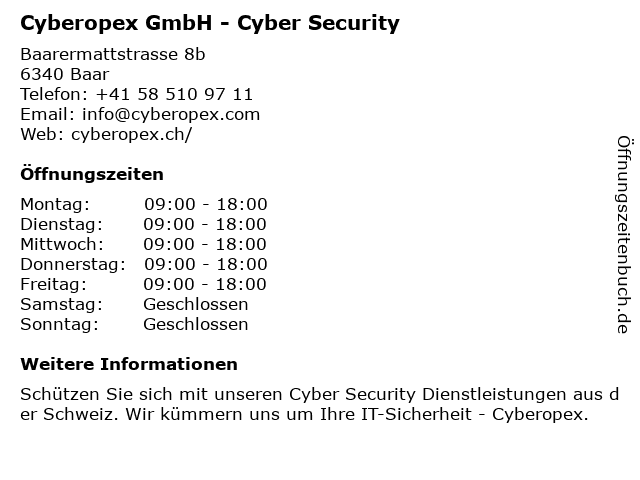Click the vertical Öffnungszeitenbuch.de watermark
This screenshot has height=480, width=640.
(x=624, y=235)
